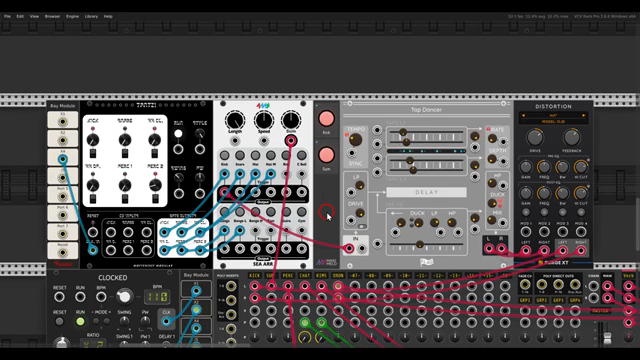Click the L output jack on Tap Dancer

[489, 248]
